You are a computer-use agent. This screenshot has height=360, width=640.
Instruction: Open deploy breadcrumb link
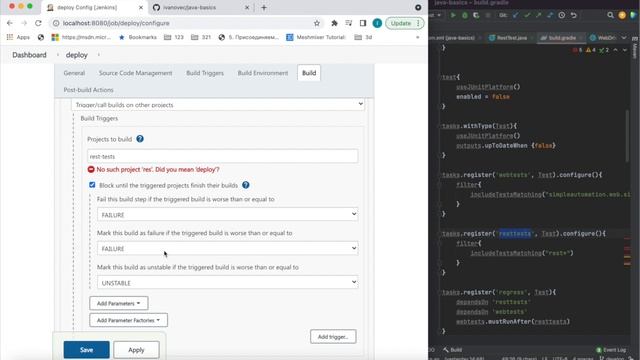[77, 55]
